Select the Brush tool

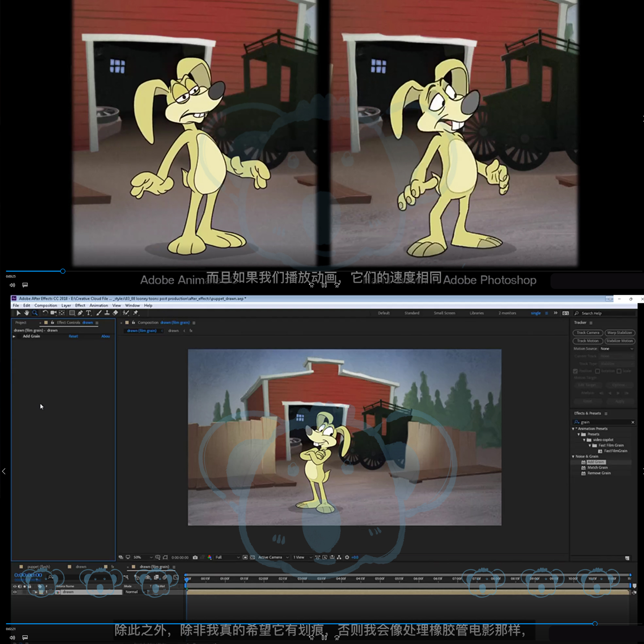[x=99, y=313]
